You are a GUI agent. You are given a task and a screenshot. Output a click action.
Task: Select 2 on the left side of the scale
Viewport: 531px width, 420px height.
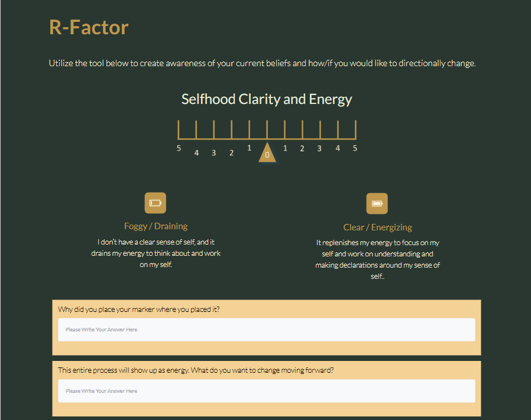click(x=231, y=152)
